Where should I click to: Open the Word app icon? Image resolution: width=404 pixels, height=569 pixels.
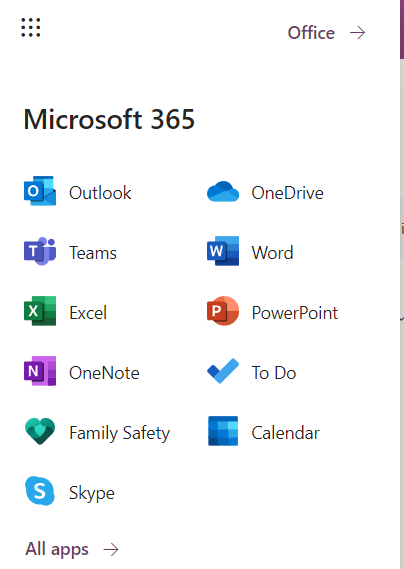[x=223, y=251]
